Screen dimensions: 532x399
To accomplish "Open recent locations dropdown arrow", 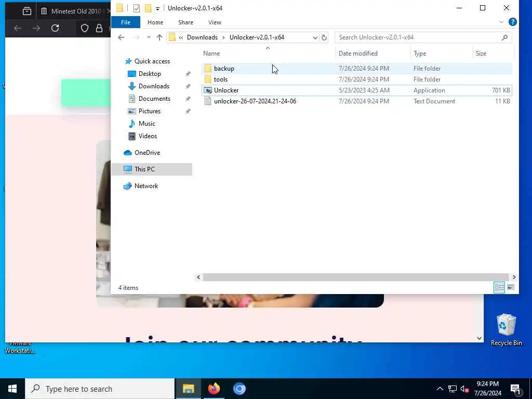I will 149,37.
